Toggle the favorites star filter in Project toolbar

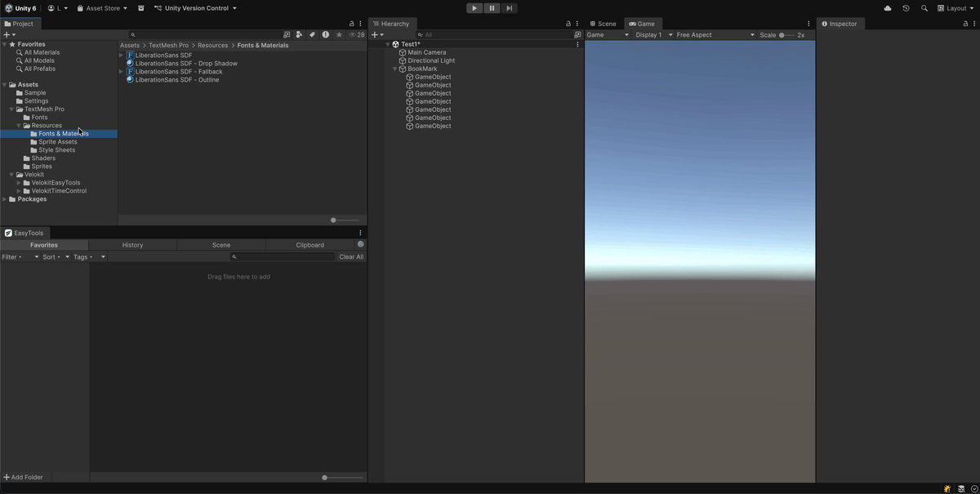point(339,34)
